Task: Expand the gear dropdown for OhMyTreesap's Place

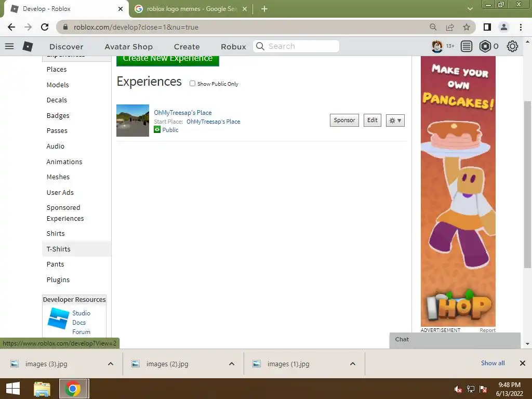Action: coord(395,121)
